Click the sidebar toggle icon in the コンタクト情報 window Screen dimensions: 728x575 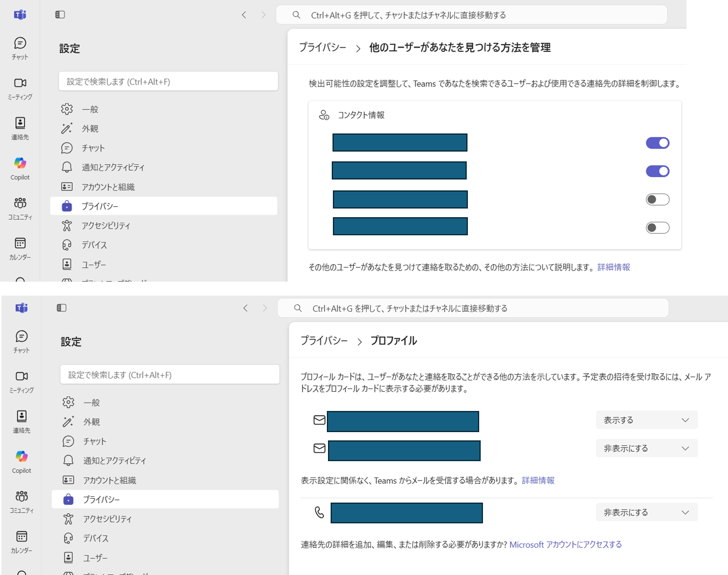click(x=60, y=15)
